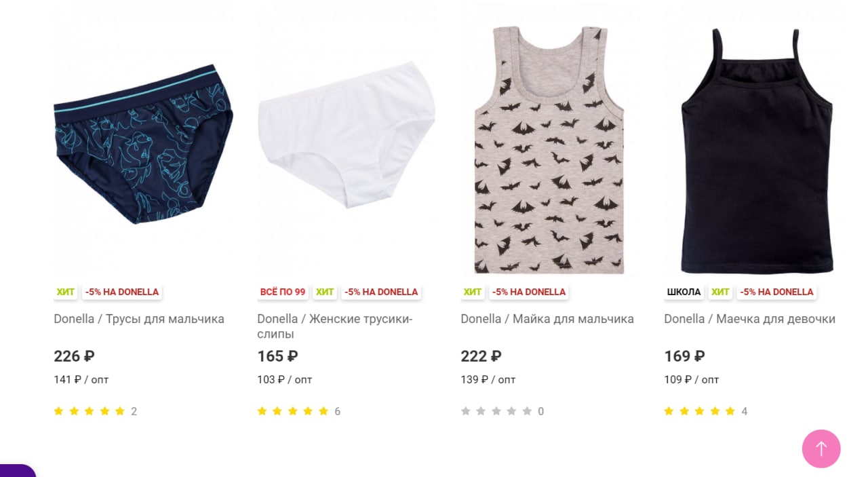Click the 226 ₽ price of boys' briefs
868x477 pixels.
pos(74,356)
